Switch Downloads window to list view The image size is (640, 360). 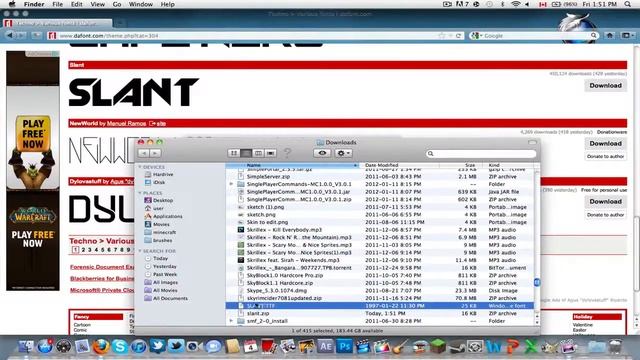tap(246, 153)
